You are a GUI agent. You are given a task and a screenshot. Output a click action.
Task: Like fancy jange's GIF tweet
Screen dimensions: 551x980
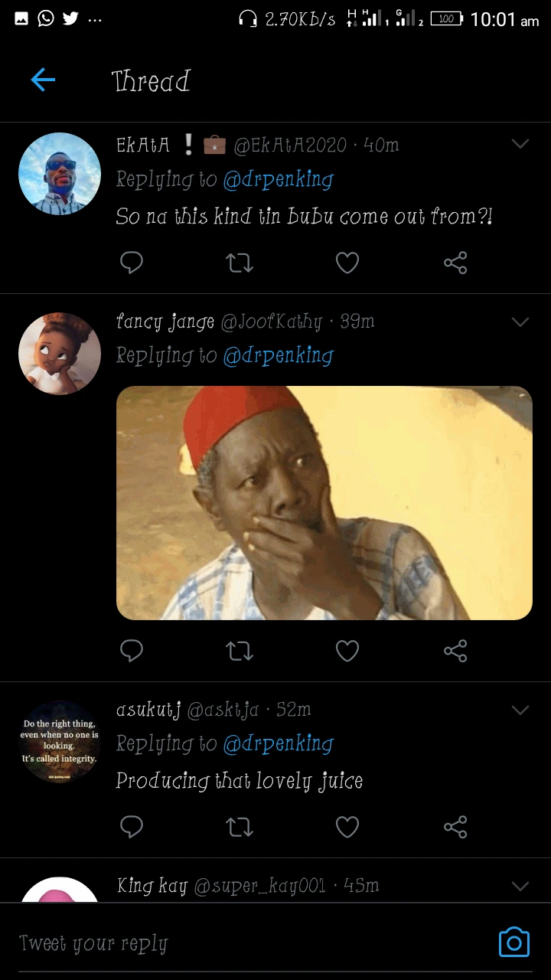[347, 651]
